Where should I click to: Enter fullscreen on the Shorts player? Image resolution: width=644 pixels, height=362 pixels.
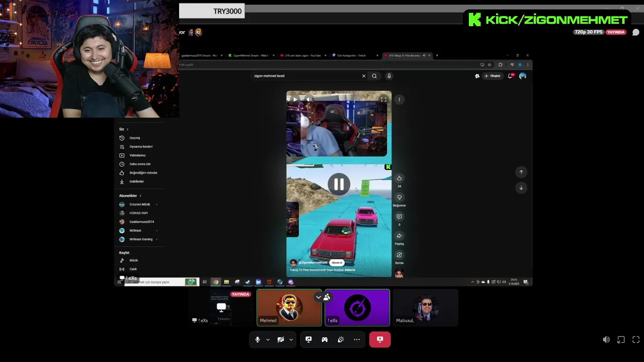(x=383, y=100)
